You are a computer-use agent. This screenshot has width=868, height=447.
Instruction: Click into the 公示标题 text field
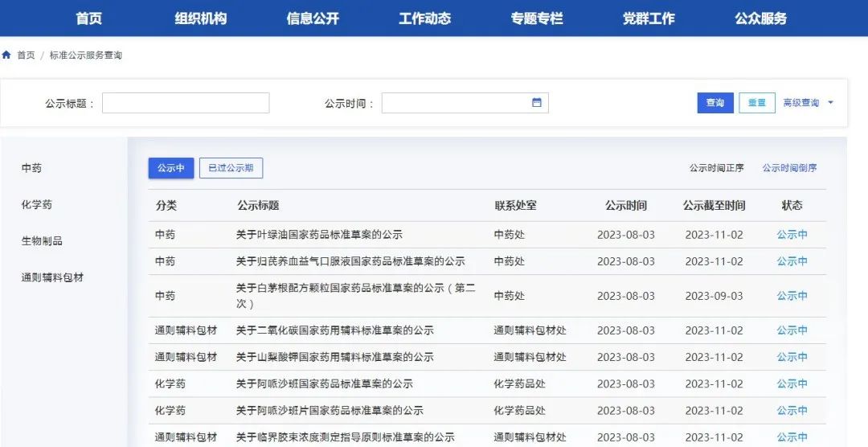(x=186, y=103)
